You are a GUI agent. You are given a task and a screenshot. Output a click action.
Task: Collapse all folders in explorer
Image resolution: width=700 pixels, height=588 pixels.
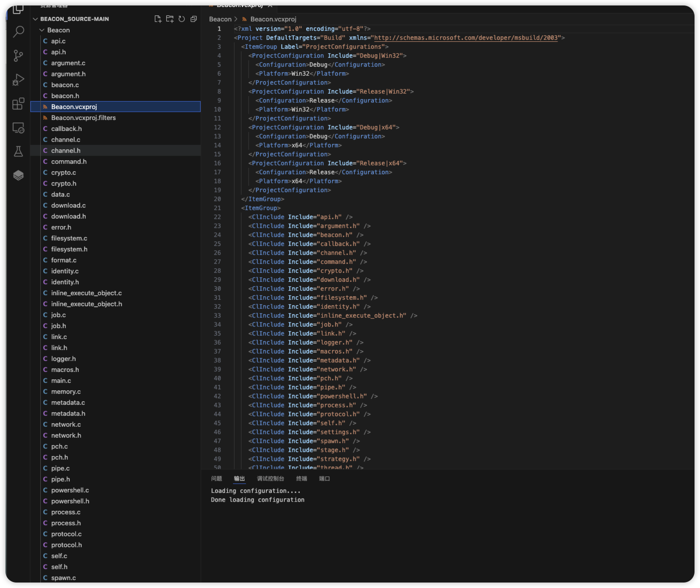(194, 19)
